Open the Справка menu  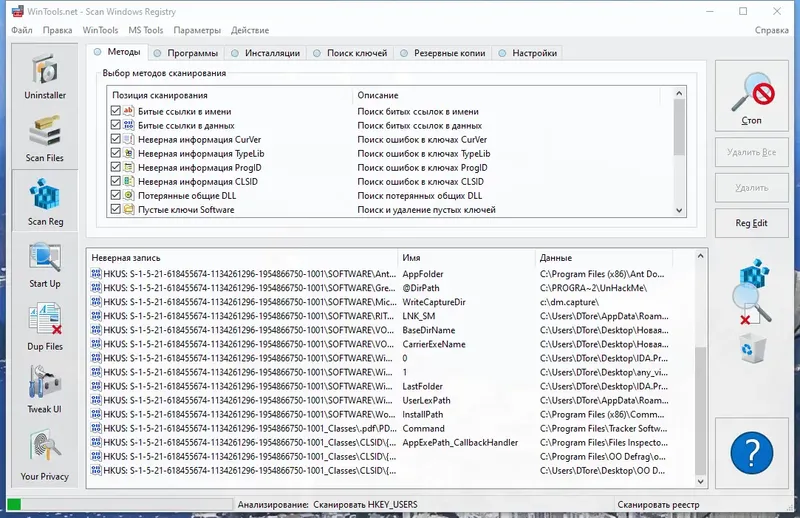point(771,30)
